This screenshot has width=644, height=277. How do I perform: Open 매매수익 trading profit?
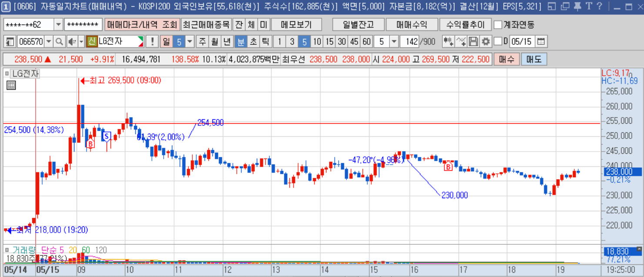[412, 25]
